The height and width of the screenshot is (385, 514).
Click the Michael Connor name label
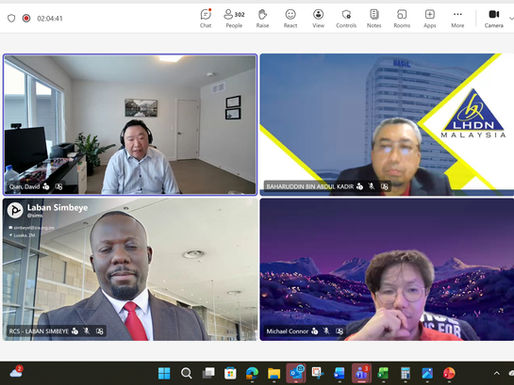pos(287,331)
